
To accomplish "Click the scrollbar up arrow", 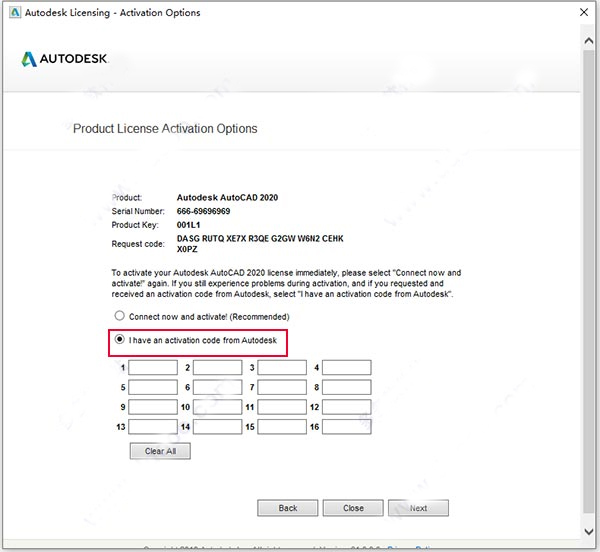I will [589, 41].
